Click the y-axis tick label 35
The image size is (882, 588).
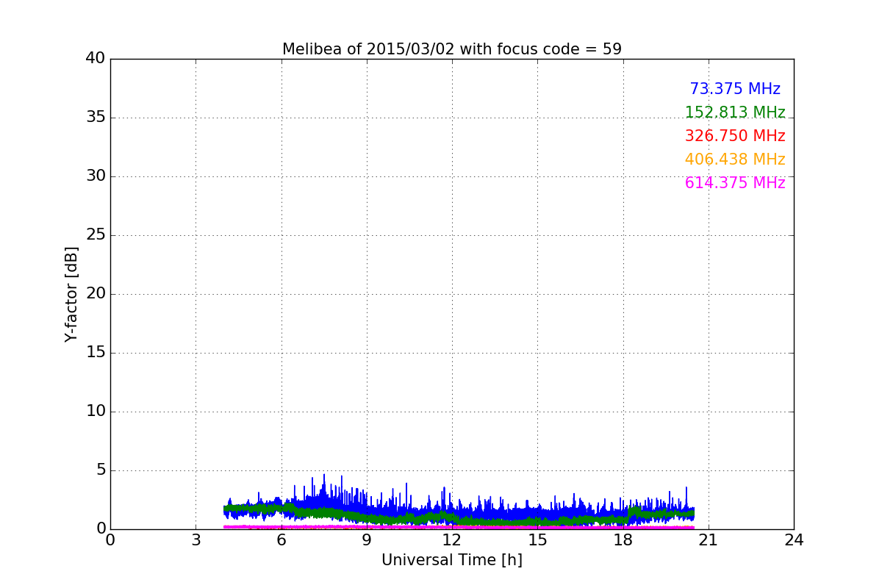pyautogui.click(x=95, y=117)
